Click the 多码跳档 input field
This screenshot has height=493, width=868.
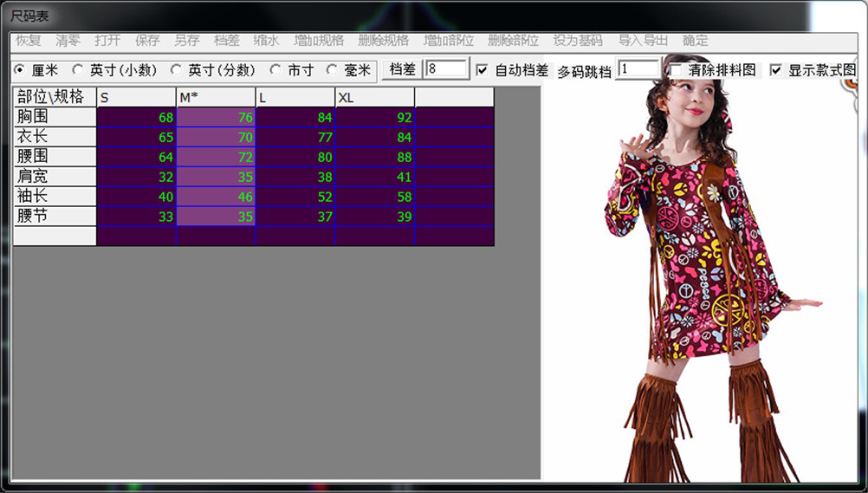pos(637,69)
